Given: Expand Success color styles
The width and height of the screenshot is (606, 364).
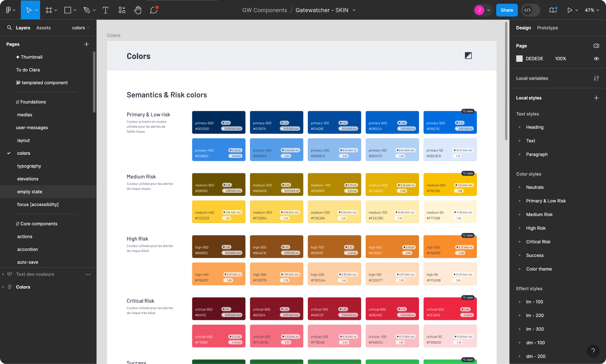Looking at the screenshot, I should tap(520, 255).
